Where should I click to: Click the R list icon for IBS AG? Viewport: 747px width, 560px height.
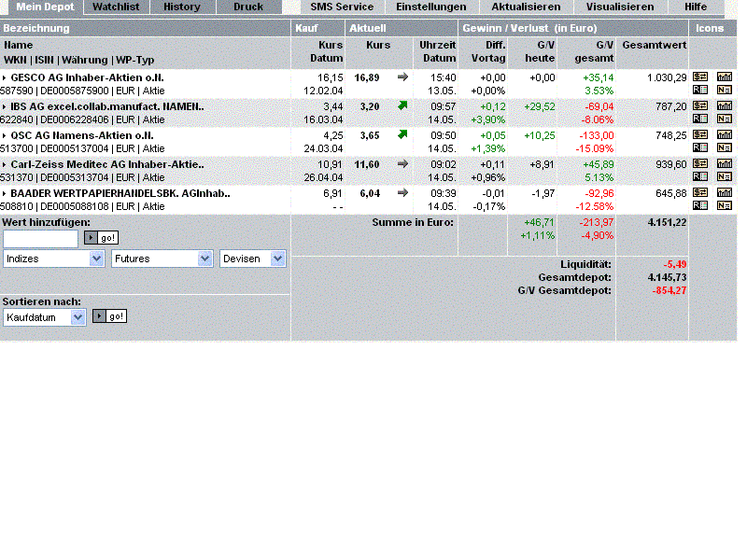click(x=699, y=119)
